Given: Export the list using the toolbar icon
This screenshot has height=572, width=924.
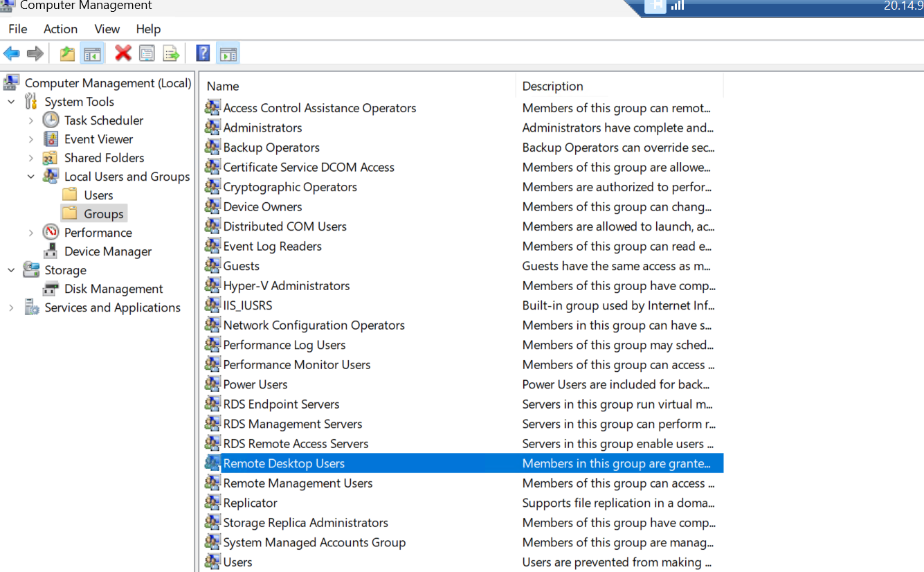Looking at the screenshot, I should [x=170, y=53].
